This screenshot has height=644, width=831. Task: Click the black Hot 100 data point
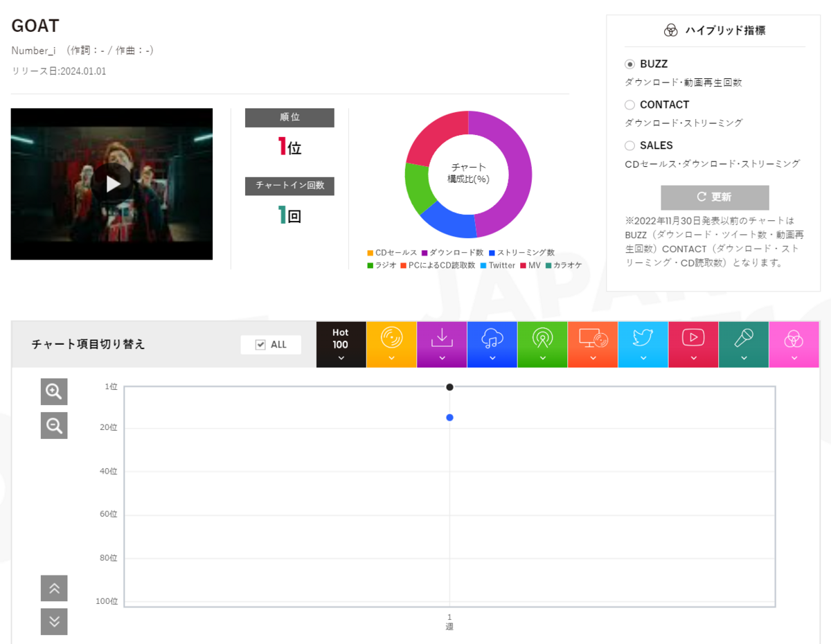(x=450, y=387)
